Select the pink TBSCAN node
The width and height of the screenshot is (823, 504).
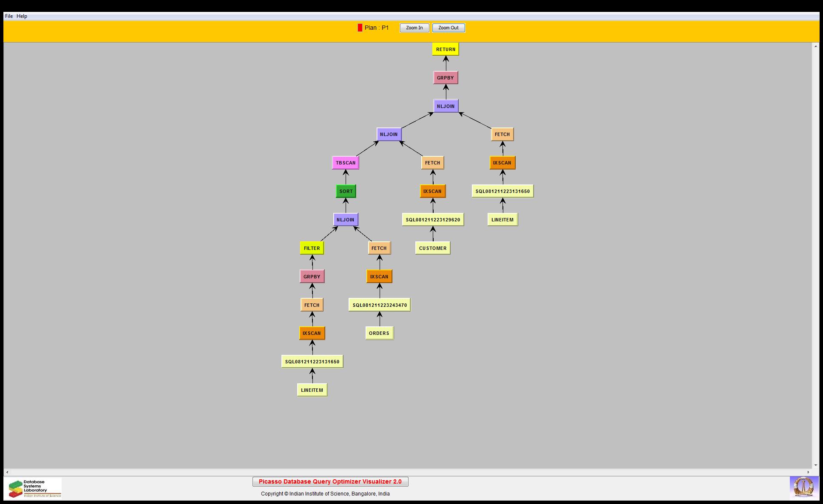pyautogui.click(x=345, y=163)
